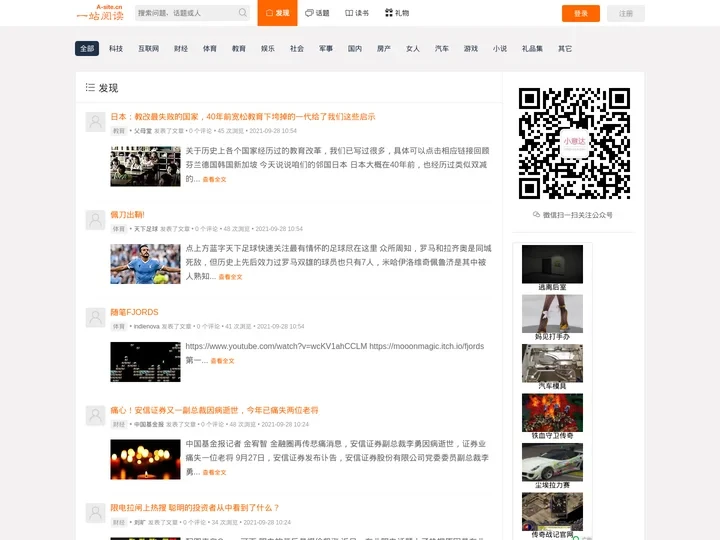Open the 妈见打手办 thumbnail

coord(552,314)
